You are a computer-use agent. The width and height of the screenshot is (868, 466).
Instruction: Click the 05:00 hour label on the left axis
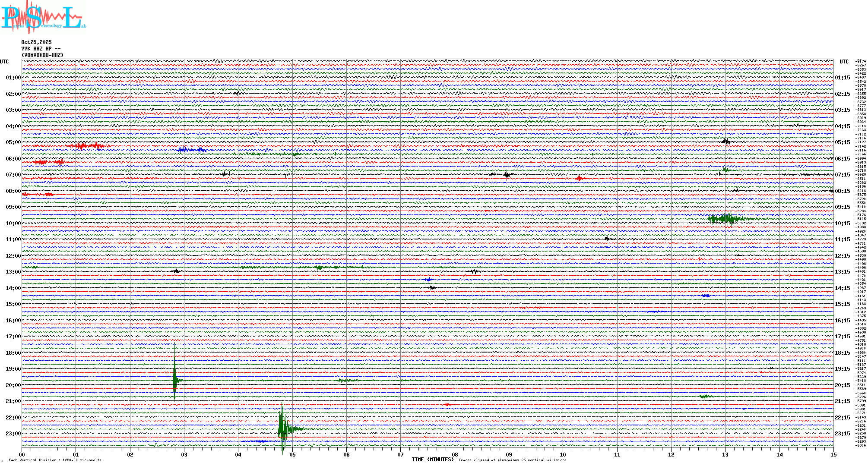(x=13, y=142)
